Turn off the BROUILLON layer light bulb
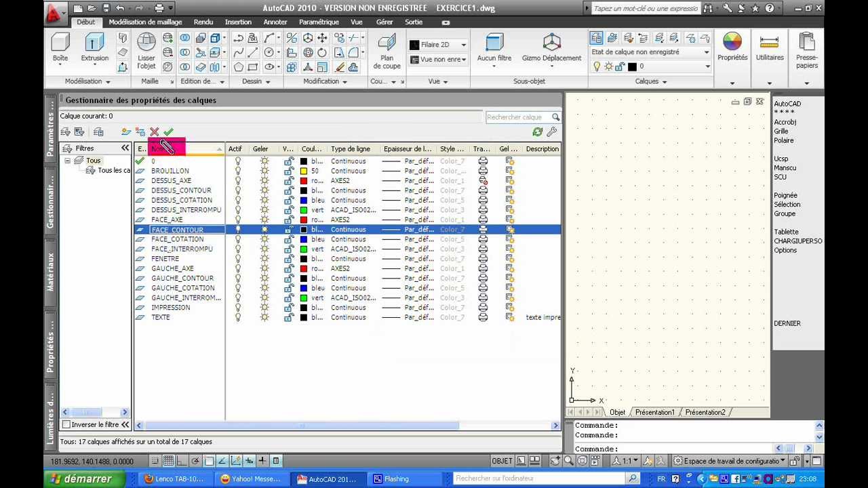 pyautogui.click(x=237, y=171)
